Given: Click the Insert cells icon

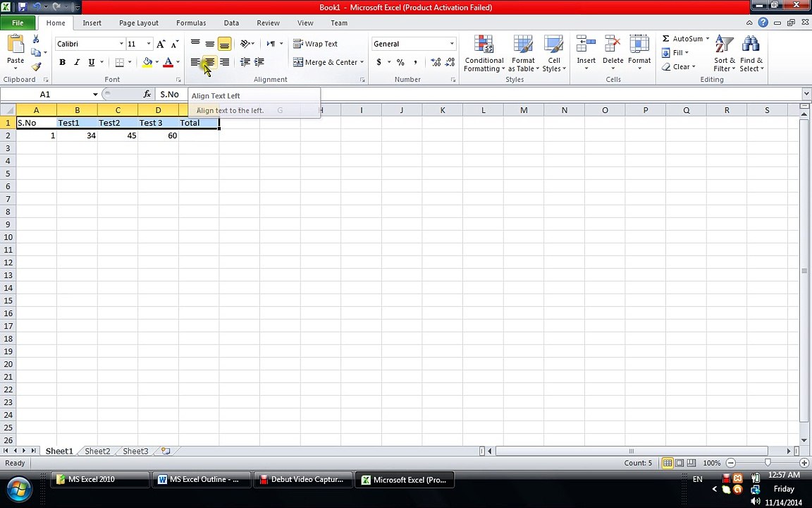Looking at the screenshot, I should tap(586, 44).
